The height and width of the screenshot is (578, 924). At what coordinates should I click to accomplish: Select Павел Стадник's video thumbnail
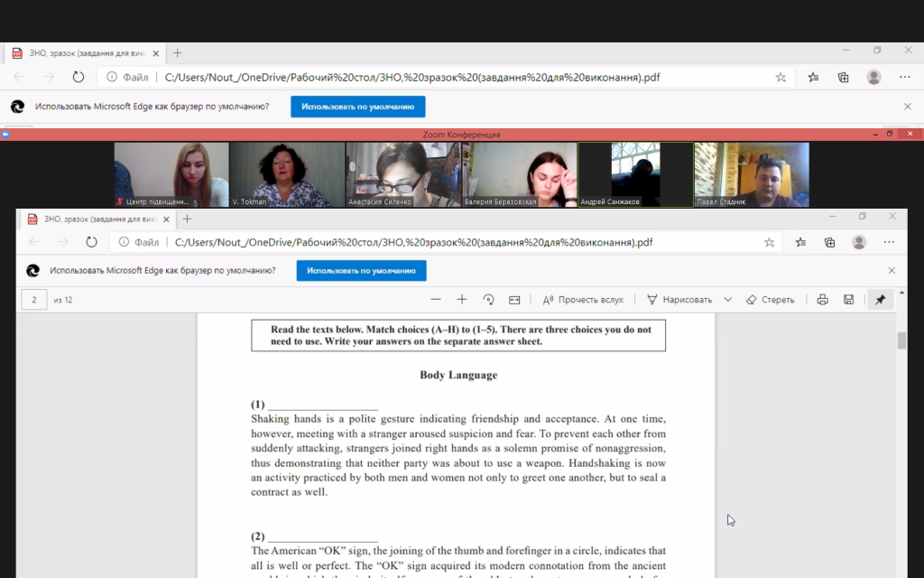[751, 174]
